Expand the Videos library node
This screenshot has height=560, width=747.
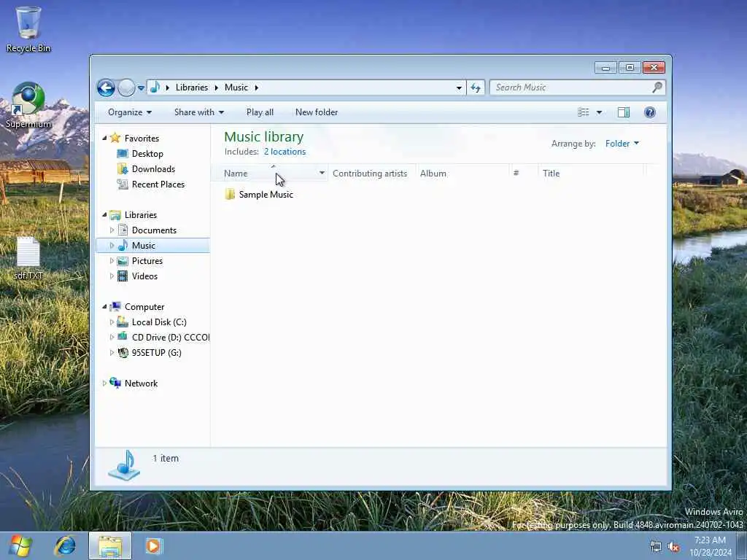[112, 276]
